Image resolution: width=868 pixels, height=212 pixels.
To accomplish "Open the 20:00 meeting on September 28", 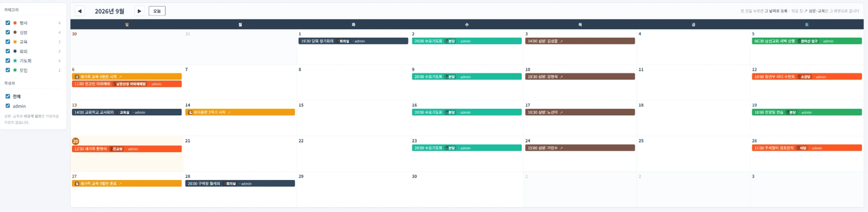I will [x=240, y=183].
